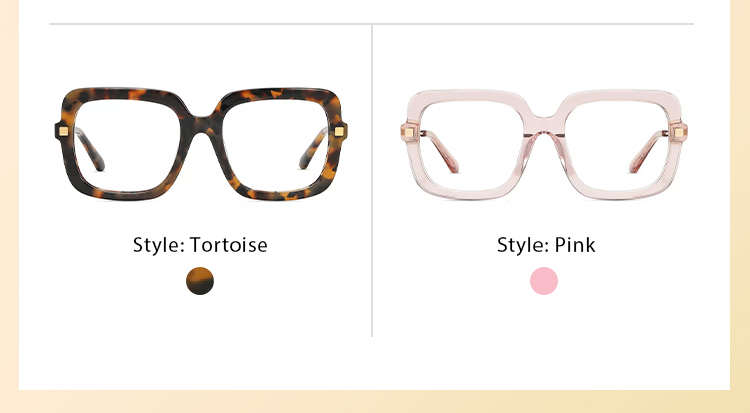The image size is (750, 413).
Task: Click left stud on pink frame
Action: pos(408,131)
